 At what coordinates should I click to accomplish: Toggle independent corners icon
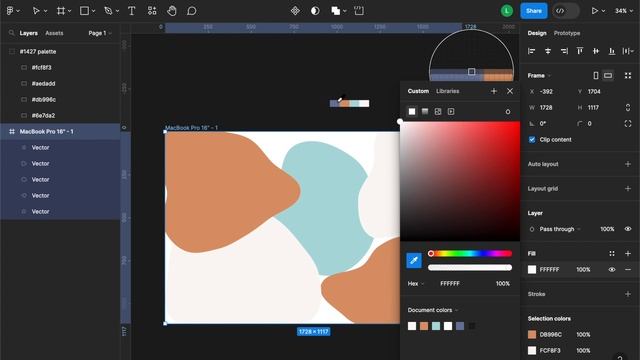628,124
